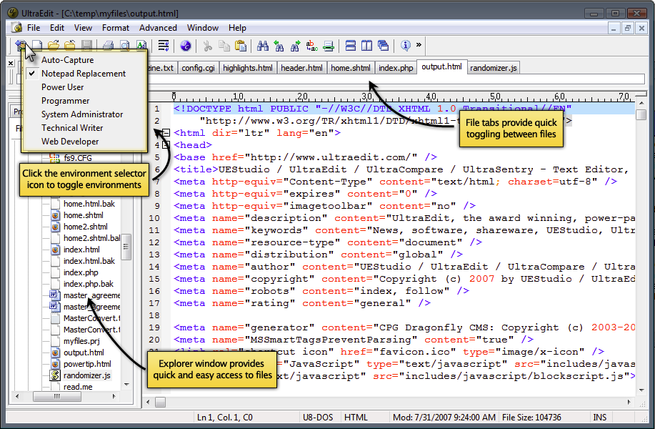Click file tree vertical scrollbar thumb
Screen dimensions: 655x429
click(126, 247)
